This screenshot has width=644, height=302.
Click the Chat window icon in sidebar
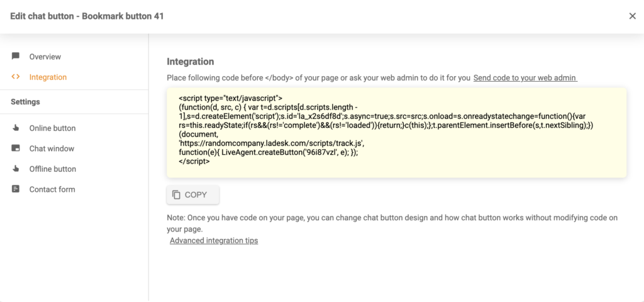(x=16, y=148)
